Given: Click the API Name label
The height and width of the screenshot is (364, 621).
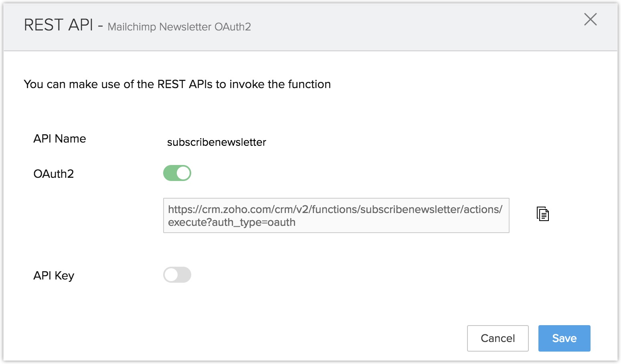Looking at the screenshot, I should click(60, 139).
